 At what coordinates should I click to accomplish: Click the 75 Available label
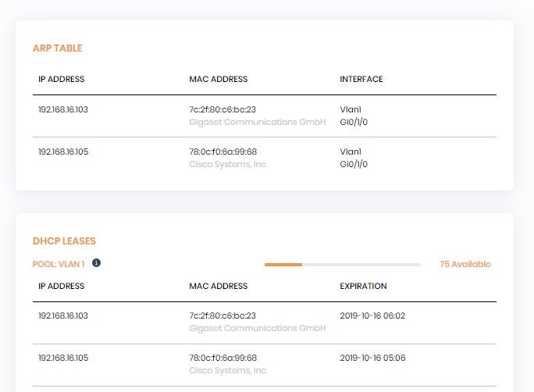pos(465,264)
